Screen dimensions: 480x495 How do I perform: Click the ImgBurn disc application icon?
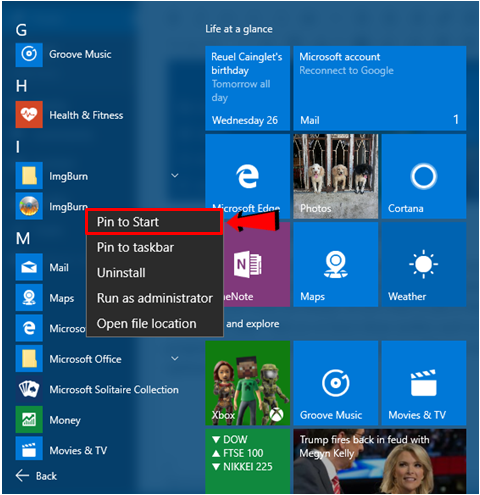[x=29, y=206]
